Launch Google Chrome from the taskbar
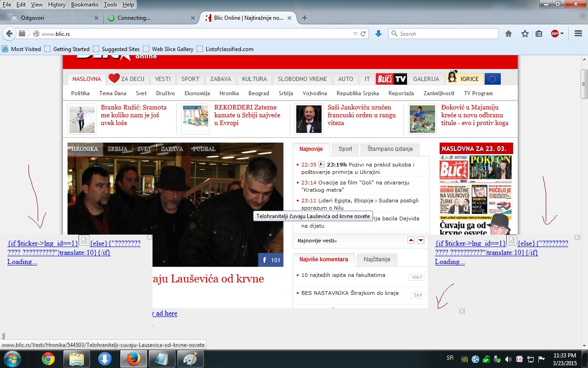Viewport: 588px width, 368px height. [48, 359]
